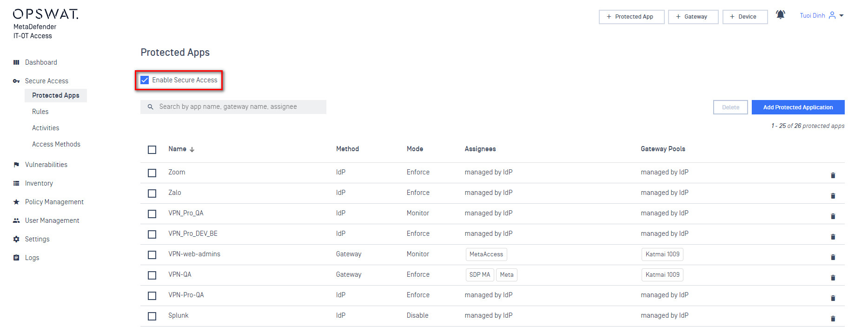Screen dimensions: 868x327
Task: Delete the Zoom protected app via trash icon
Action: tap(833, 175)
